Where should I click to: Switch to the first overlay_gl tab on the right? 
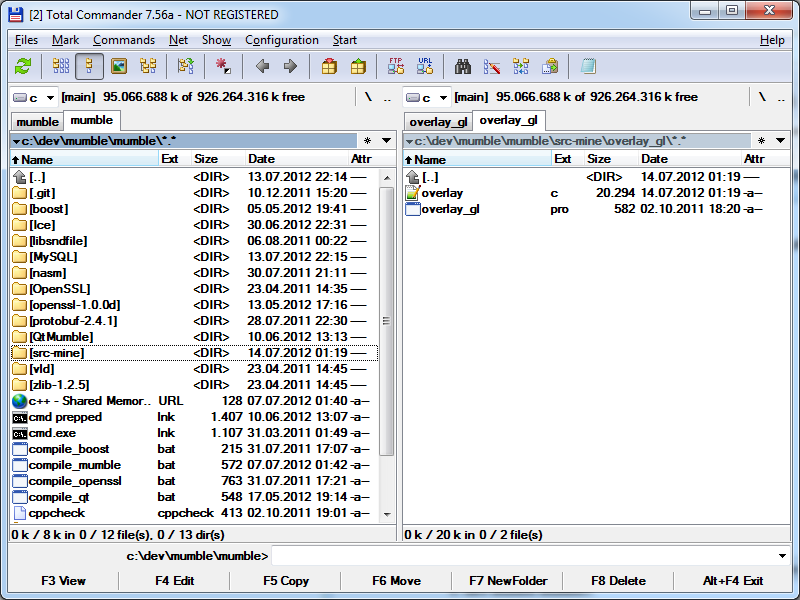(438, 122)
